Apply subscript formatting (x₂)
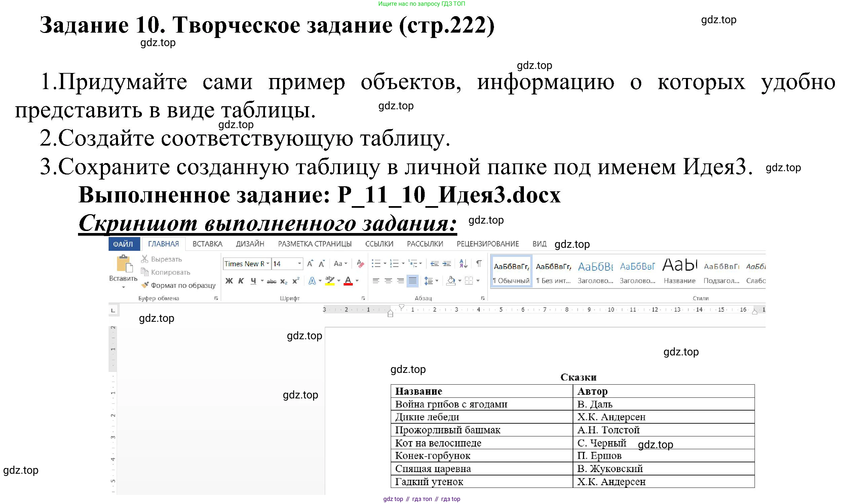844x504 pixels. click(284, 281)
